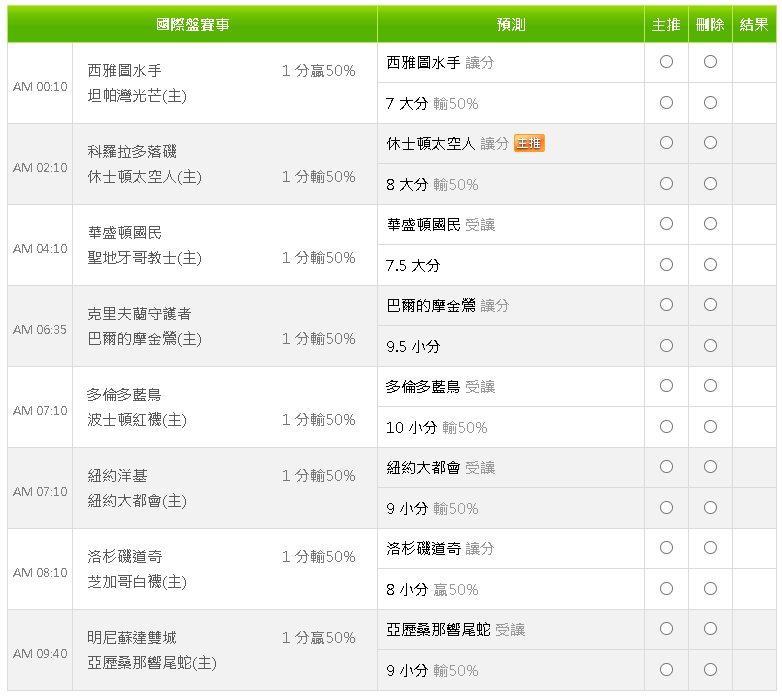Select 刪除 radio for 多倫多藍鳥 受讓

[x=710, y=386]
